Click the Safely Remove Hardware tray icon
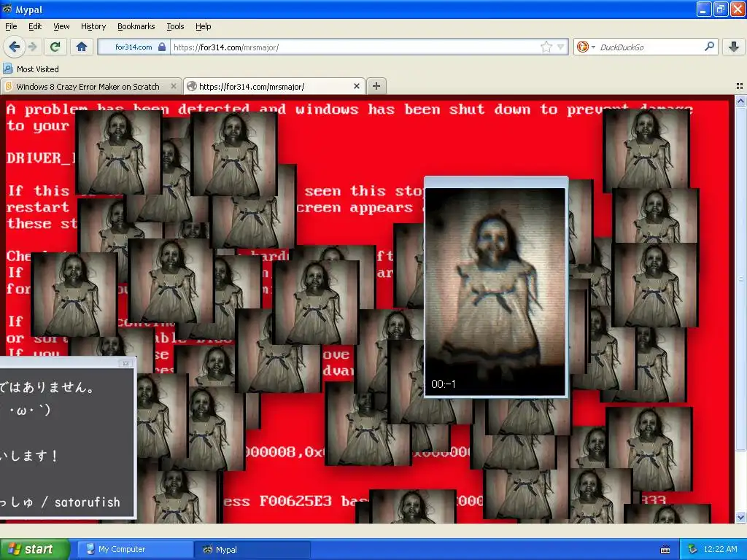The image size is (747, 560). 692,549
